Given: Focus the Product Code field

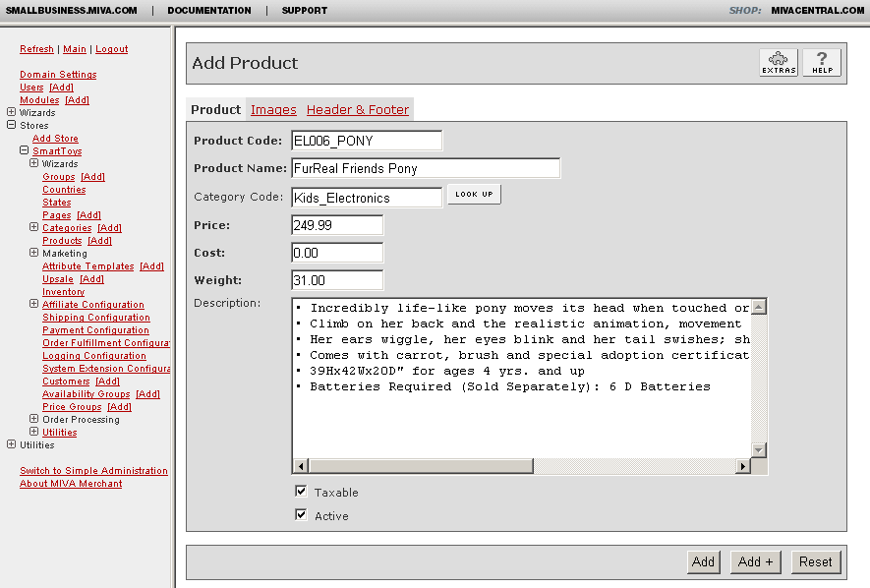Looking at the screenshot, I should tap(367, 141).
